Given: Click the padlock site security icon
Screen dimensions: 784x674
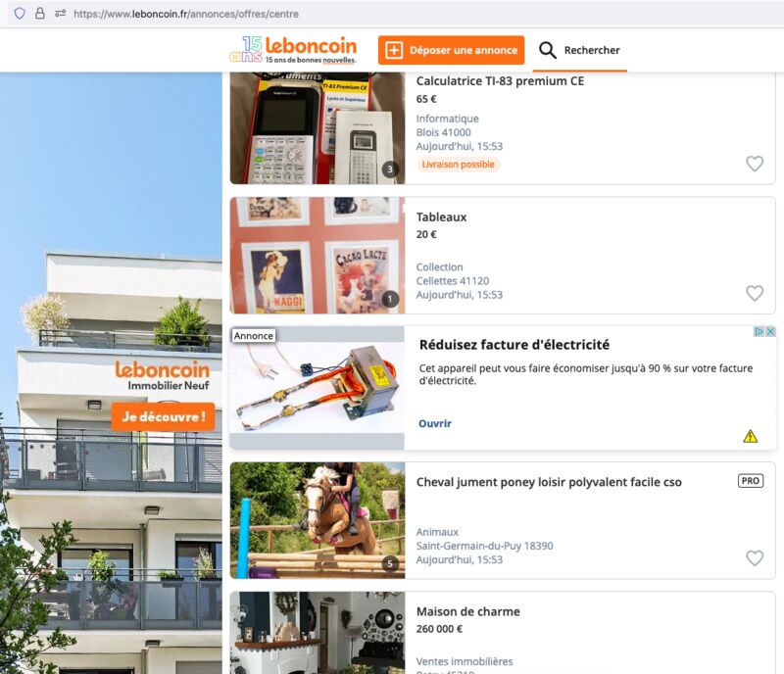Looking at the screenshot, I should tap(40, 14).
